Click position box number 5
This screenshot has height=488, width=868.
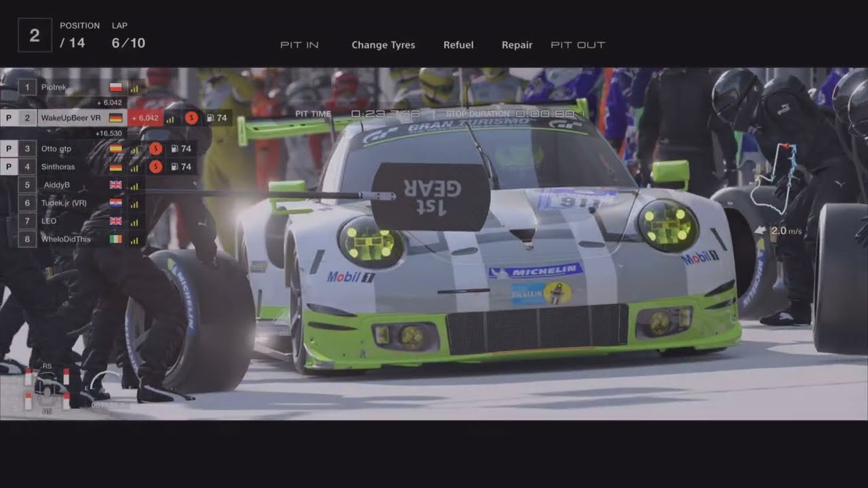pos(27,185)
